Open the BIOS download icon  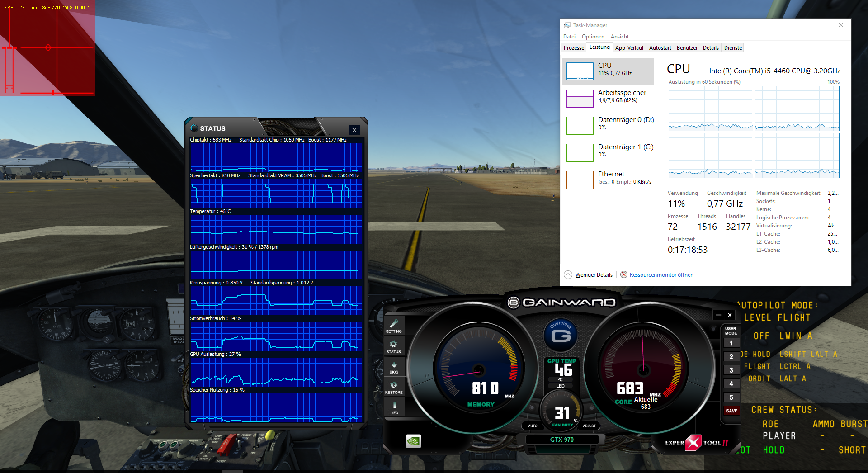[394, 367]
